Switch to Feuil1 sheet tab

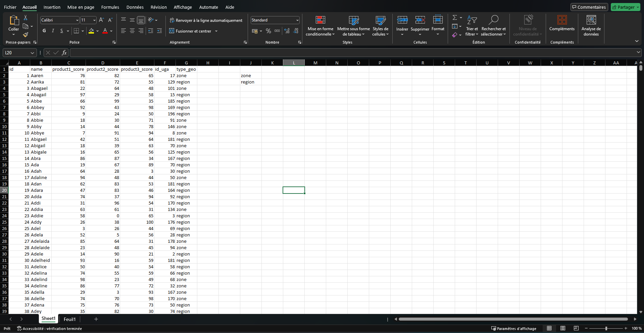pyautogui.click(x=70, y=319)
